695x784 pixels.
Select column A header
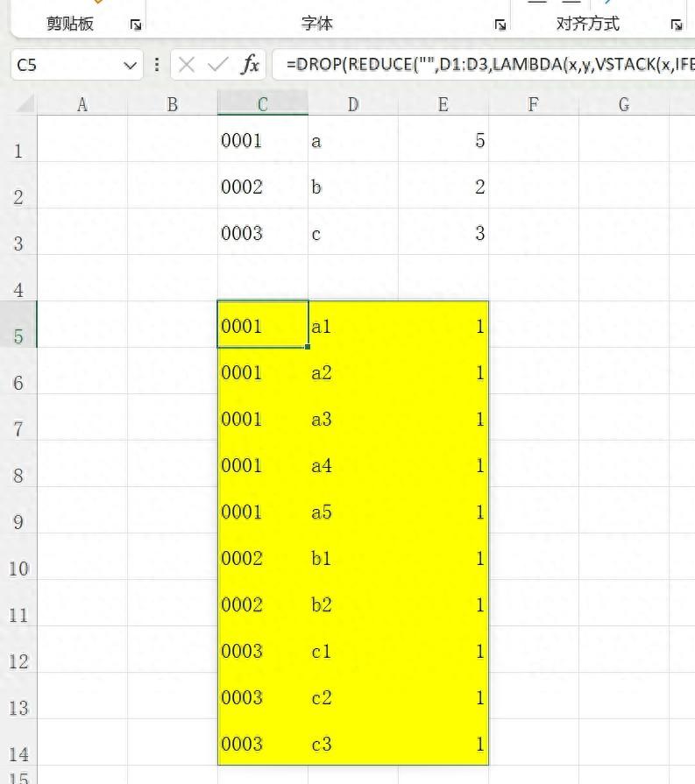coord(82,104)
